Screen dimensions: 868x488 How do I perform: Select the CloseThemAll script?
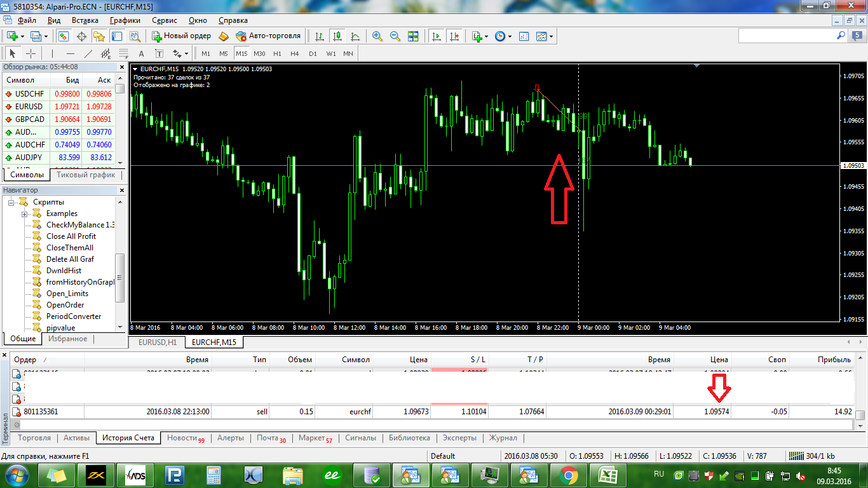70,248
